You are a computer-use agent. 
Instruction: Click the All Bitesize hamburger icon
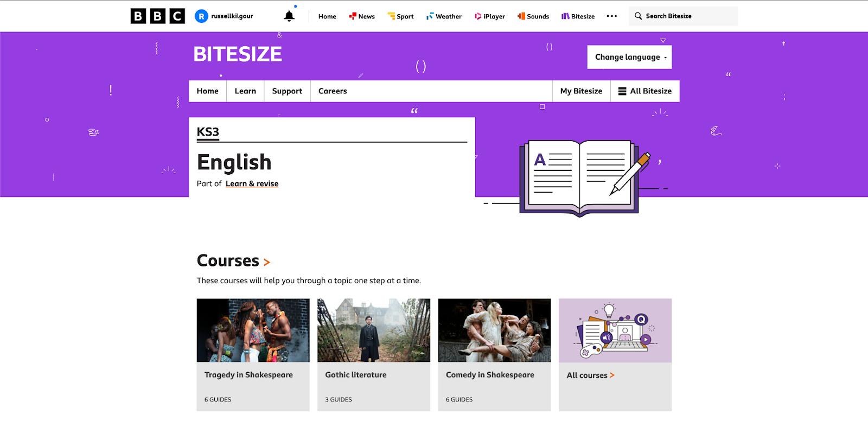[622, 91]
